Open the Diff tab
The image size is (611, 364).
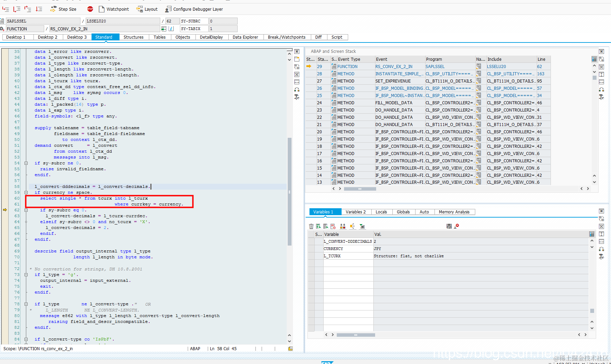point(318,37)
